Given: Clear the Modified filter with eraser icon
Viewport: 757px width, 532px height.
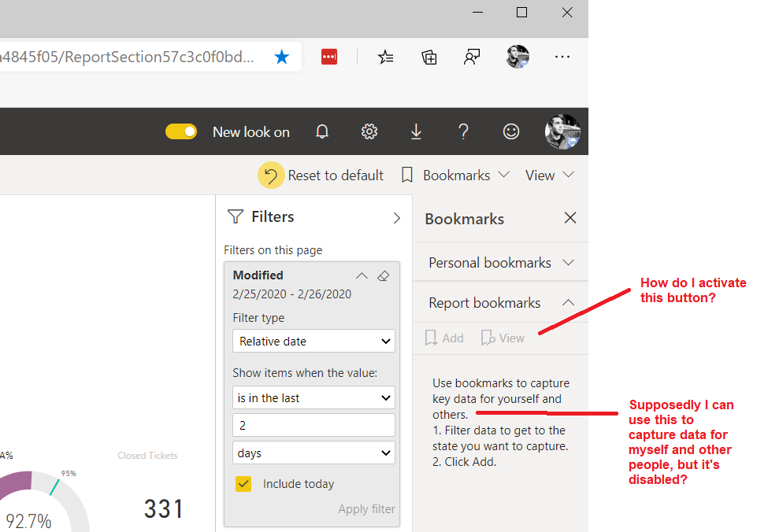Looking at the screenshot, I should tap(384, 276).
